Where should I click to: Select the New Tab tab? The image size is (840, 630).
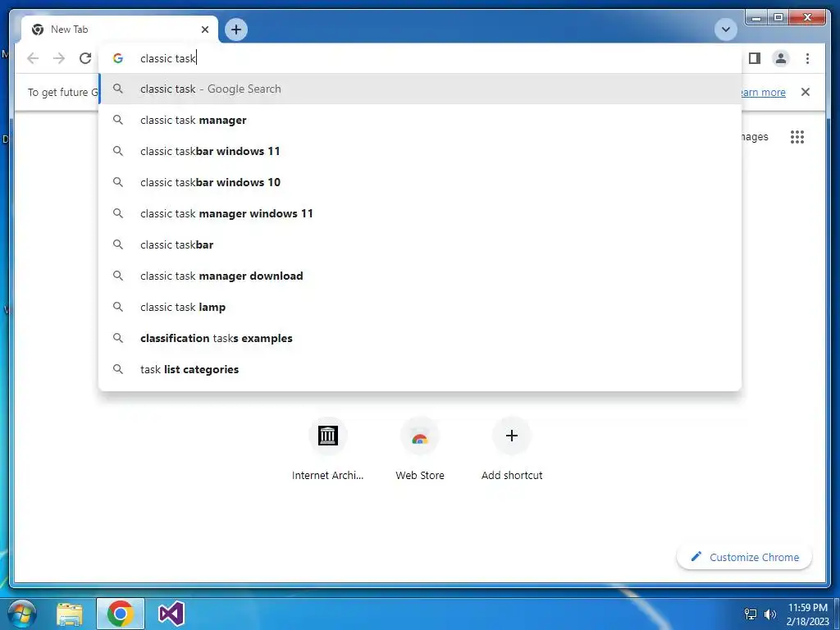(120, 30)
